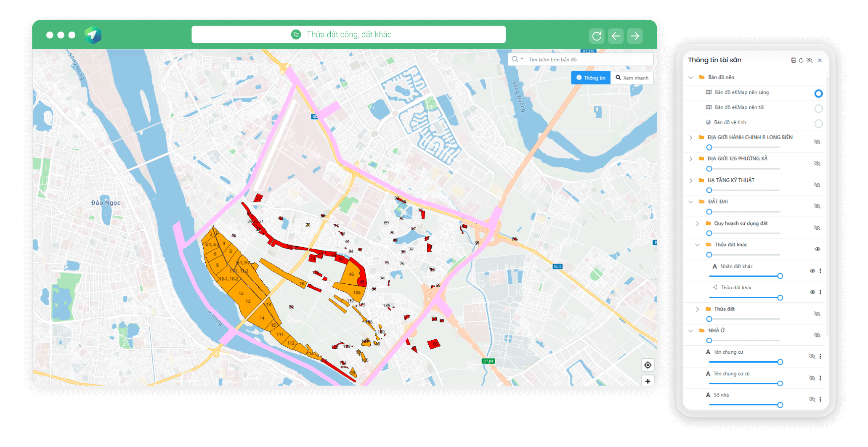
Task: Open the three-dot menu for Nhãn đất khác
Action: click(x=820, y=271)
